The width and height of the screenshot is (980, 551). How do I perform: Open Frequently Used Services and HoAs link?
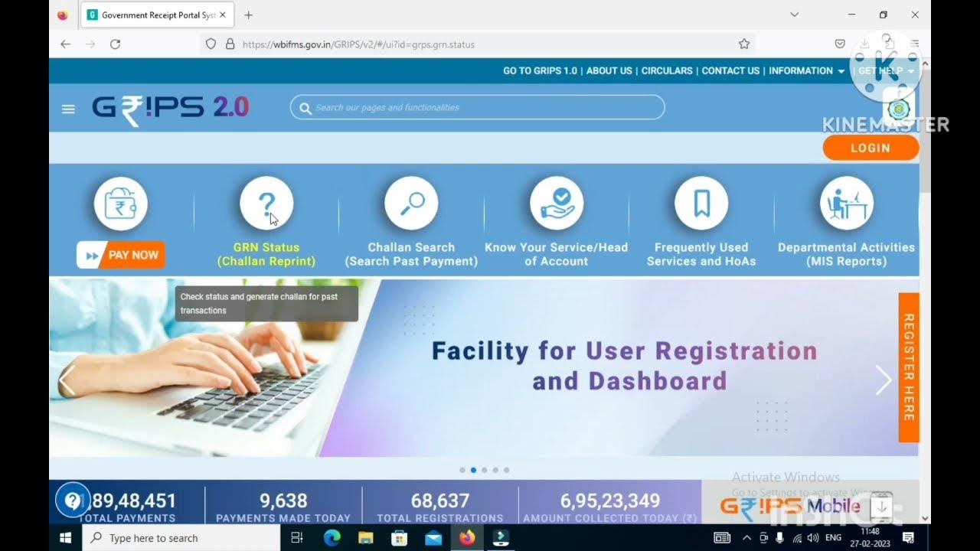(701, 254)
